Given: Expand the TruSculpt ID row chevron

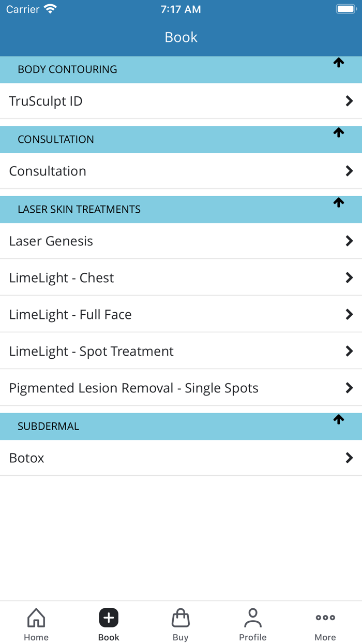Looking at the screenshot, I should 350,101.
